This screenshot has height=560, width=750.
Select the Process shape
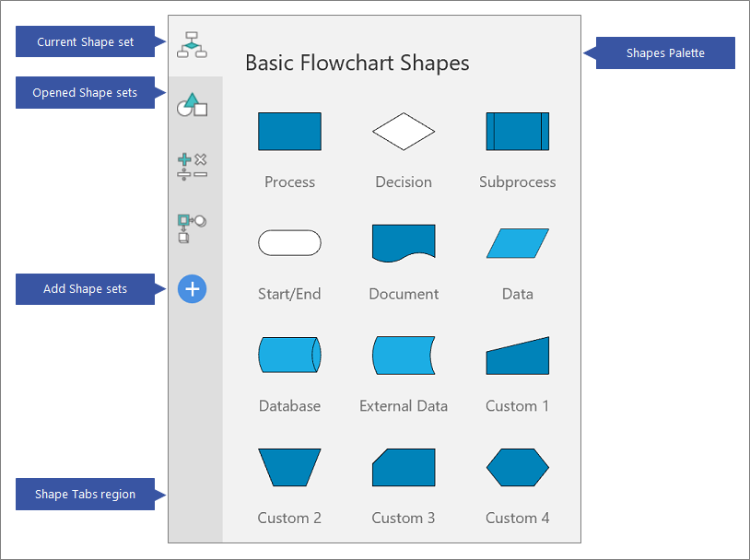pos(289,131)
